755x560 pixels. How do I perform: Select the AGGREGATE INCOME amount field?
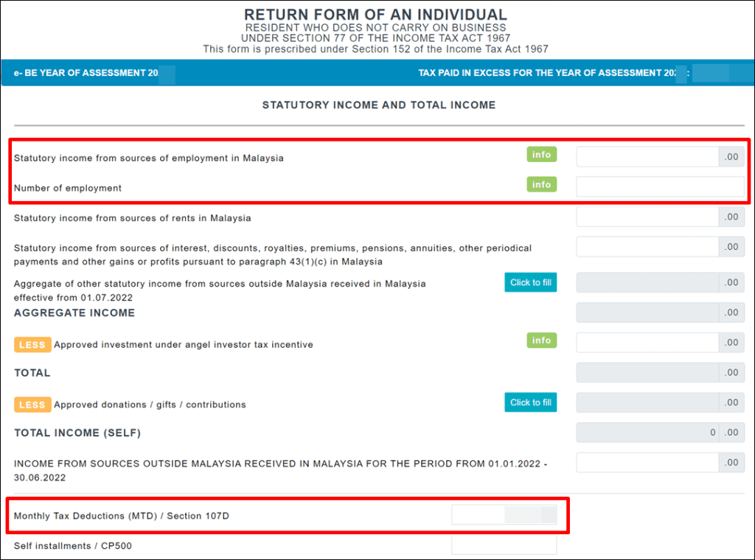click(x=647, y=312)
